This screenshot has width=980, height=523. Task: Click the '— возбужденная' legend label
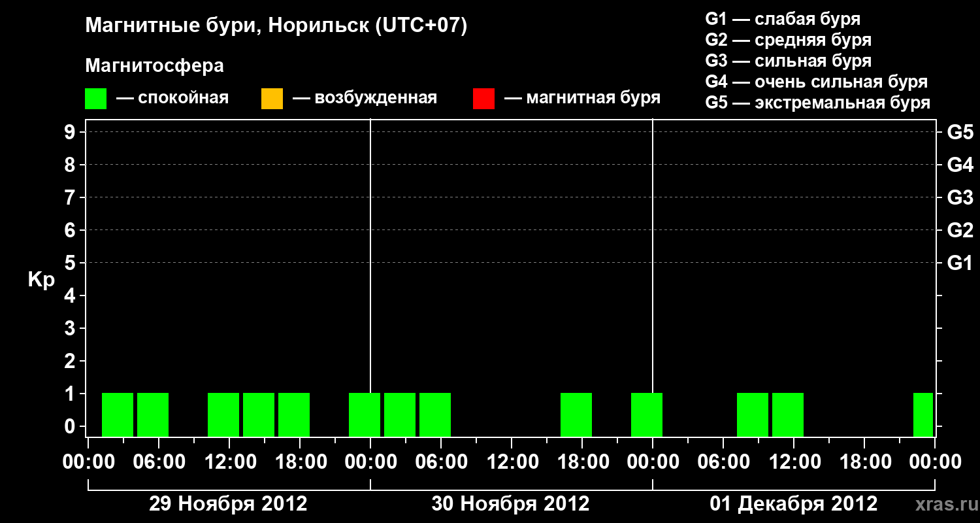365,98
